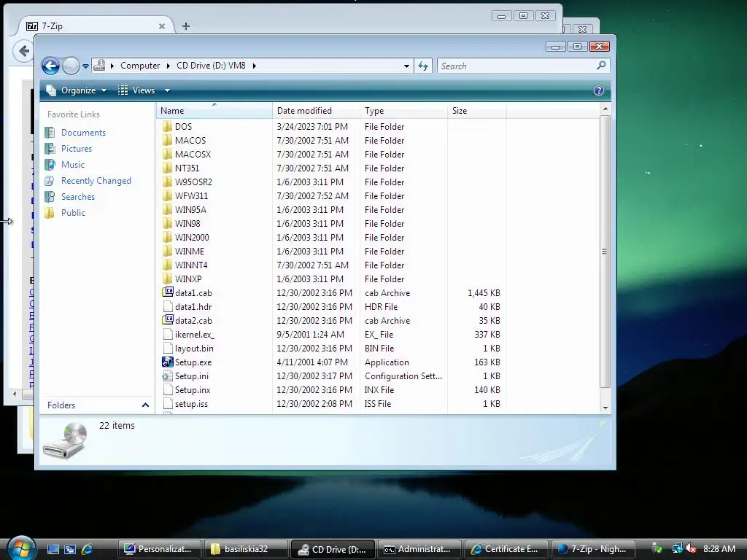The height and width of the screenshot is (560, 747).
Task: Click the Refresh button beside address bar
Action: coord(423,66)
